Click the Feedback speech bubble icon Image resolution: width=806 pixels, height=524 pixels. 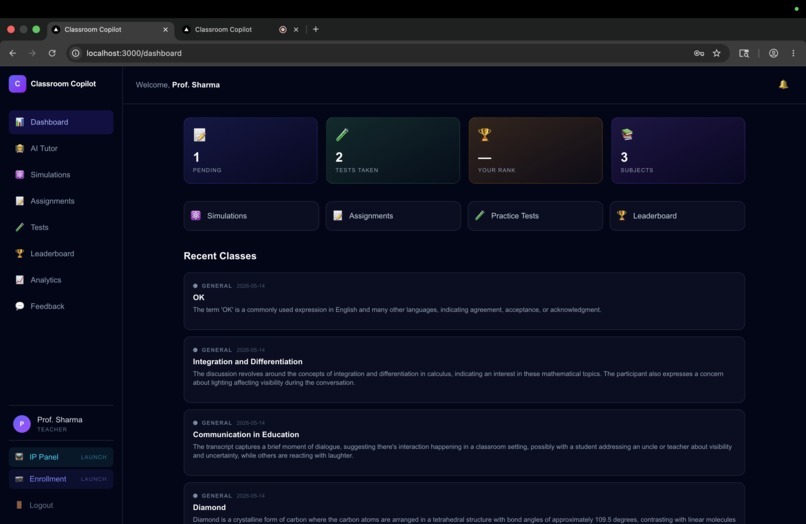20,306
